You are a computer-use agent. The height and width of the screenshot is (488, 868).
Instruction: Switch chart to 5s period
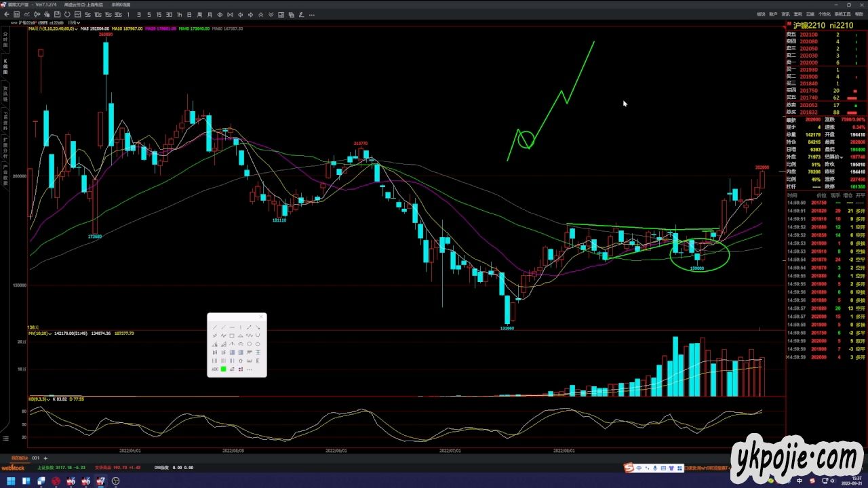[x=87, y=14]
